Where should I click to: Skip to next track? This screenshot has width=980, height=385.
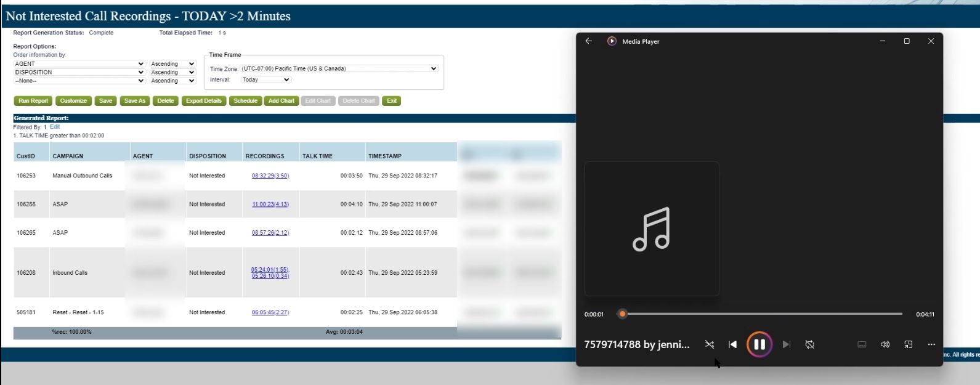pos(786,344)
